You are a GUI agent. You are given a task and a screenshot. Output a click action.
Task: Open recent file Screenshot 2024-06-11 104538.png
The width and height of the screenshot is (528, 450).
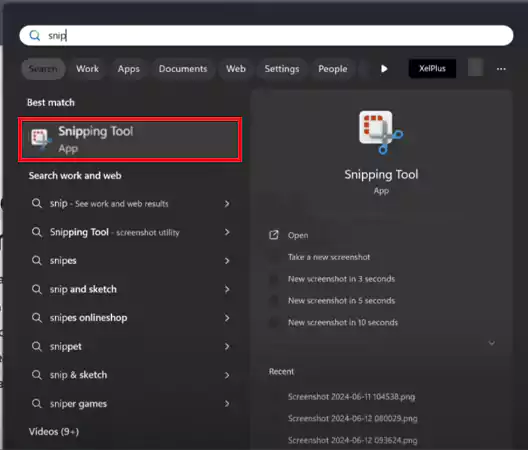(x=351, y=397)
